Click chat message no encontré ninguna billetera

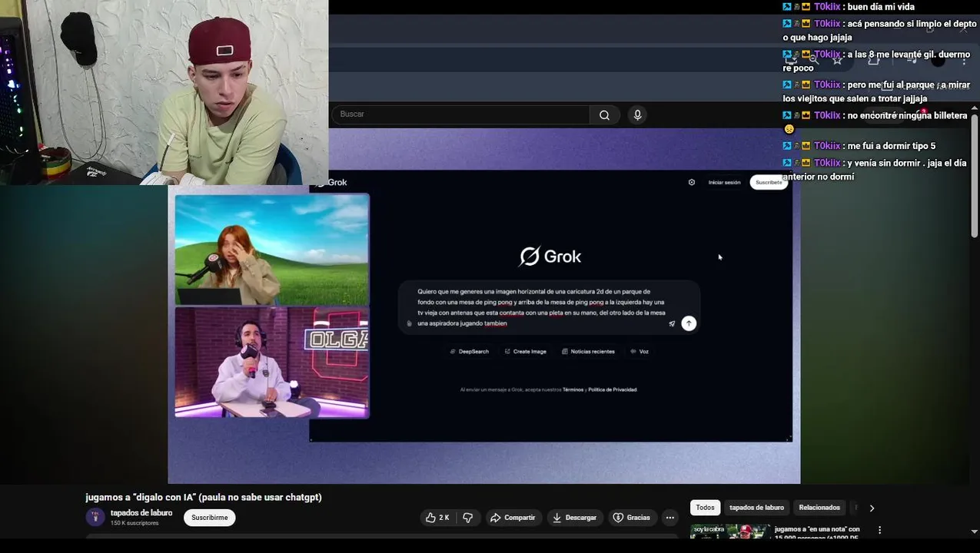(875, 122)
